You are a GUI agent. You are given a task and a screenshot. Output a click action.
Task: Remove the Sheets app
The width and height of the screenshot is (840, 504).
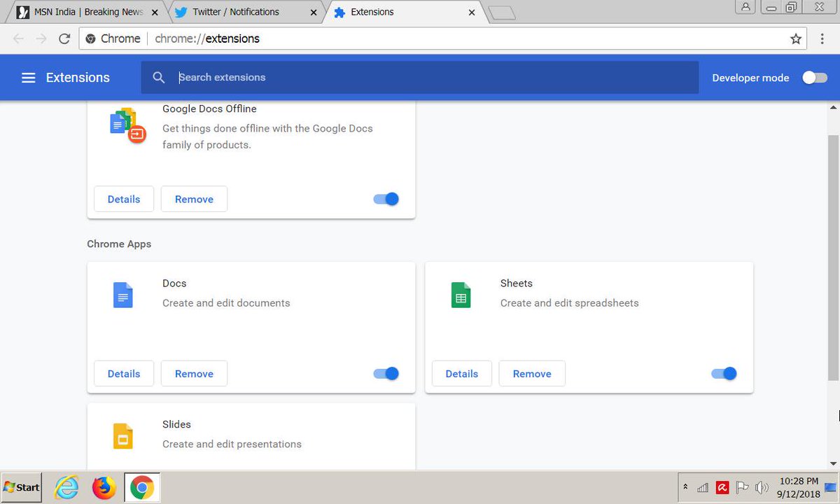pos(532,374)
